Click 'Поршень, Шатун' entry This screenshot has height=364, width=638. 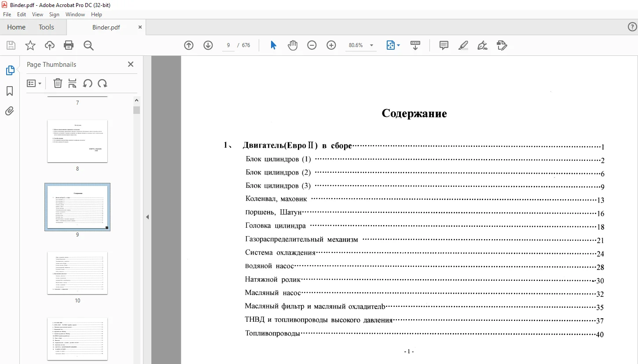274,213
